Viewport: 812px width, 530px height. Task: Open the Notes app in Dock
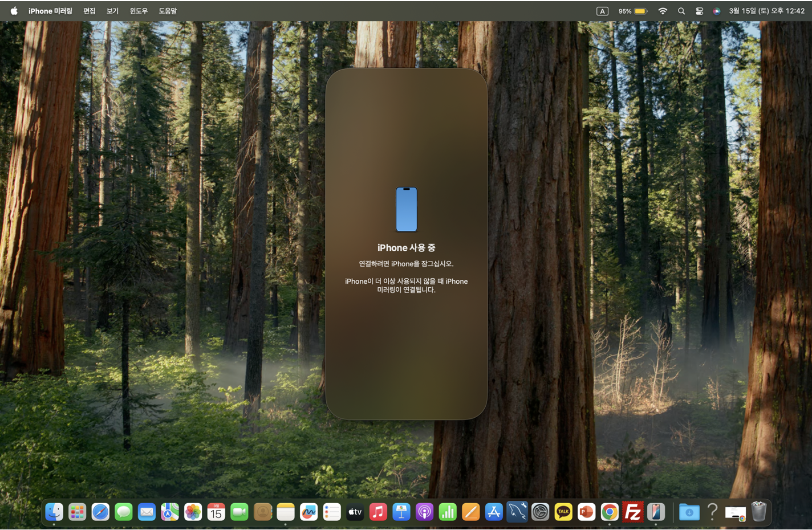[x=286, y=512]
